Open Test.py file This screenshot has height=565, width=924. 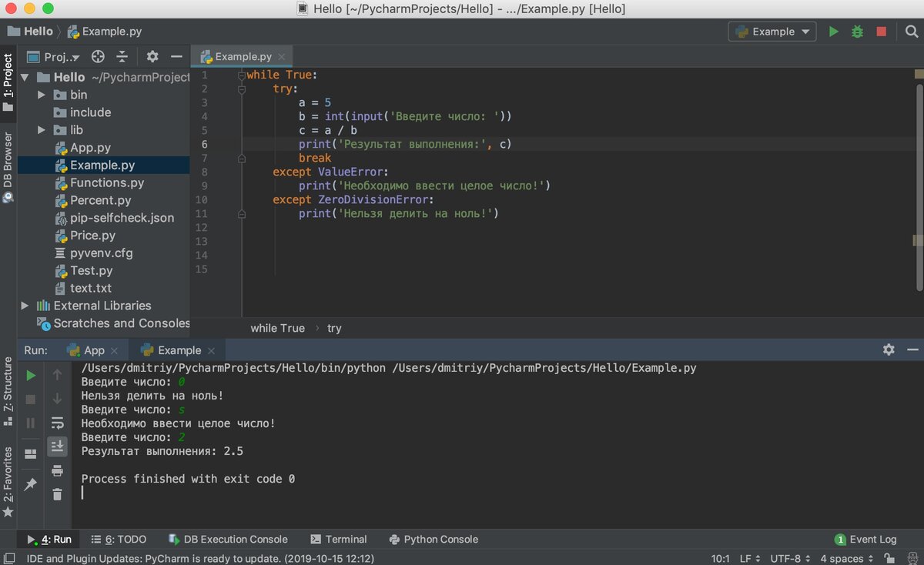coord(91,271)
